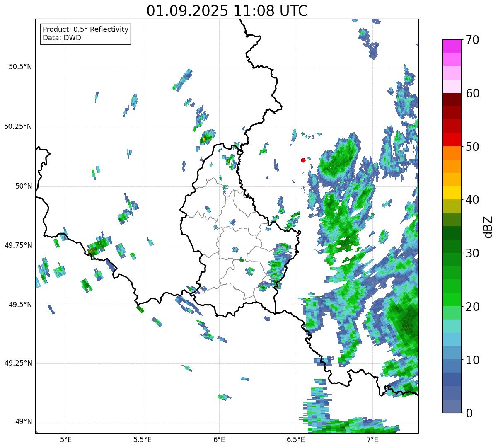Click the "Data: DWD" label
Screen dimensions: 498x448
click(62, 38)
